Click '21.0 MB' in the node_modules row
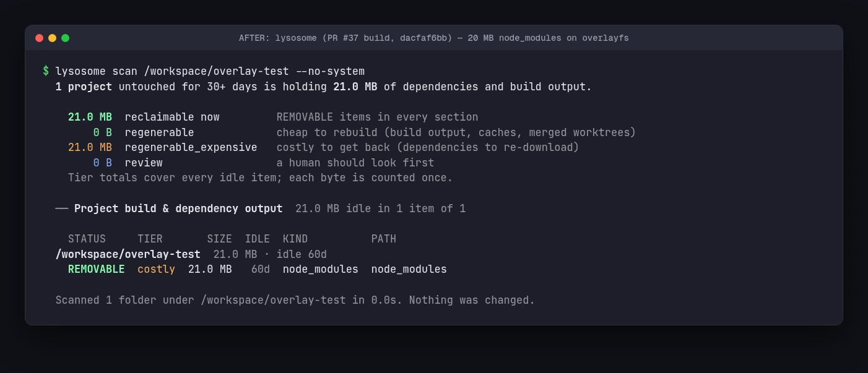 (210, 269)
